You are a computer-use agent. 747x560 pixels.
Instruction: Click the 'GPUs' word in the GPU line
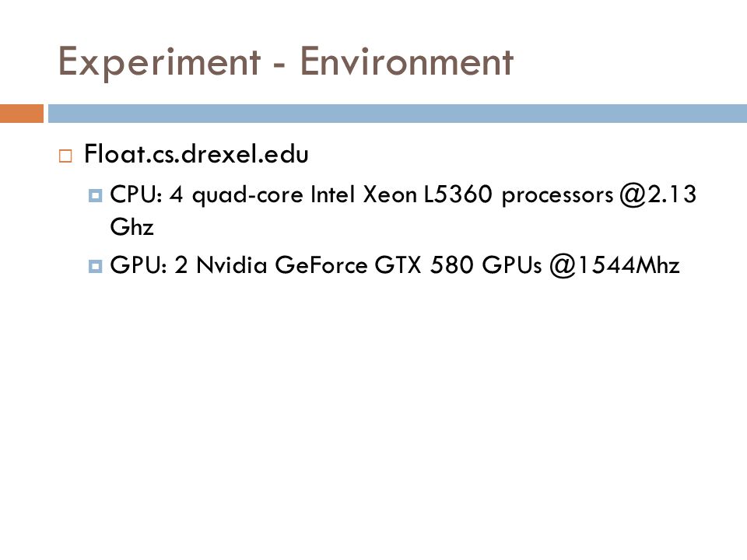pyautogui.click(x=512, y=264)
